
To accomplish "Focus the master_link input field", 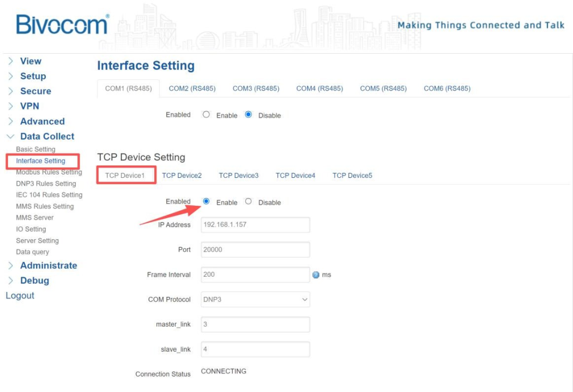I will tap(255, 324).
